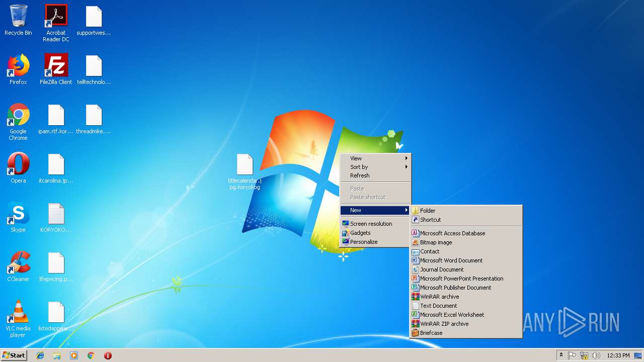Open Windows Explorer from taskbar
The width and height of the screenshot is (644, 362).
57,355
